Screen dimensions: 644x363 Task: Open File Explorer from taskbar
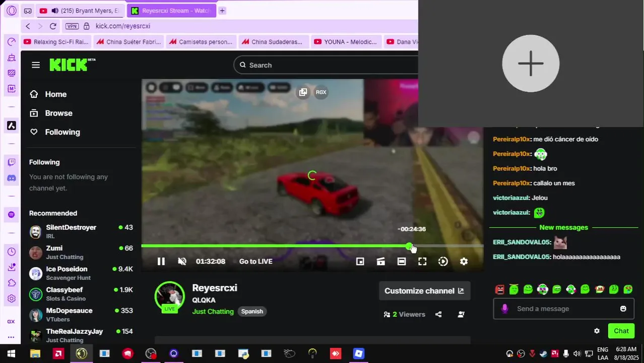35,354
